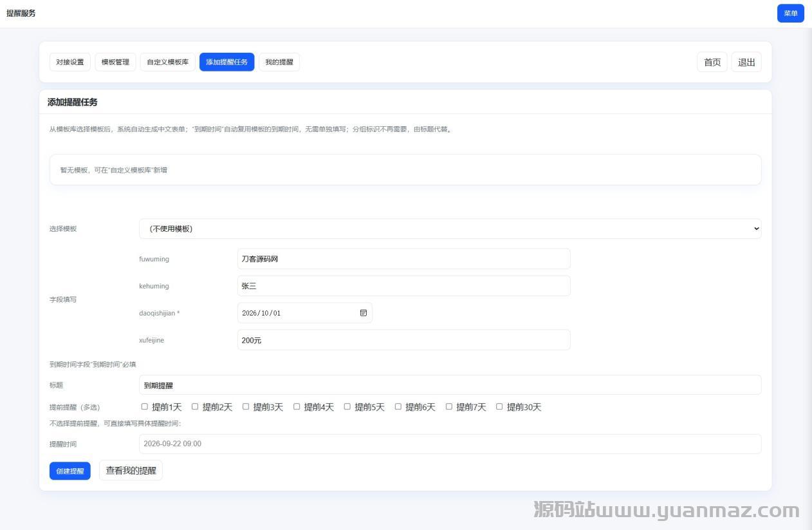Select the 提前30天 checkbox
The image size is (812, 530).
[x=499, y=406]
